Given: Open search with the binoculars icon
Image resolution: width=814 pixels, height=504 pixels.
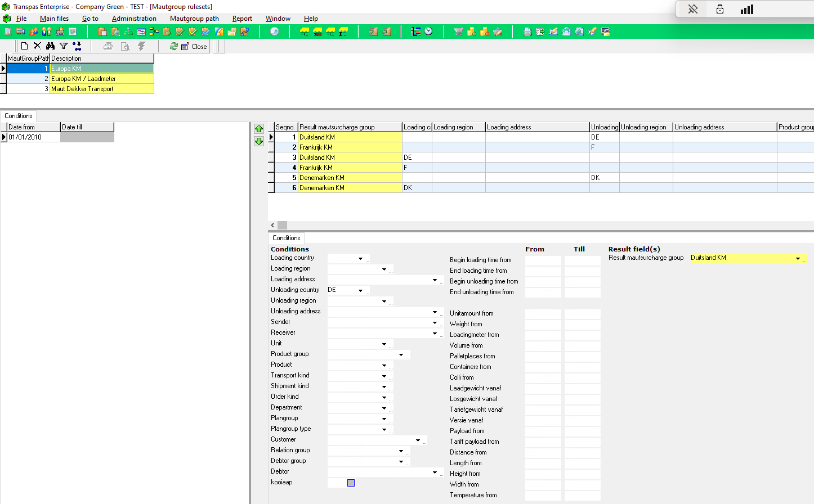Looking at the screenshot, I should [x=51, y=46].
